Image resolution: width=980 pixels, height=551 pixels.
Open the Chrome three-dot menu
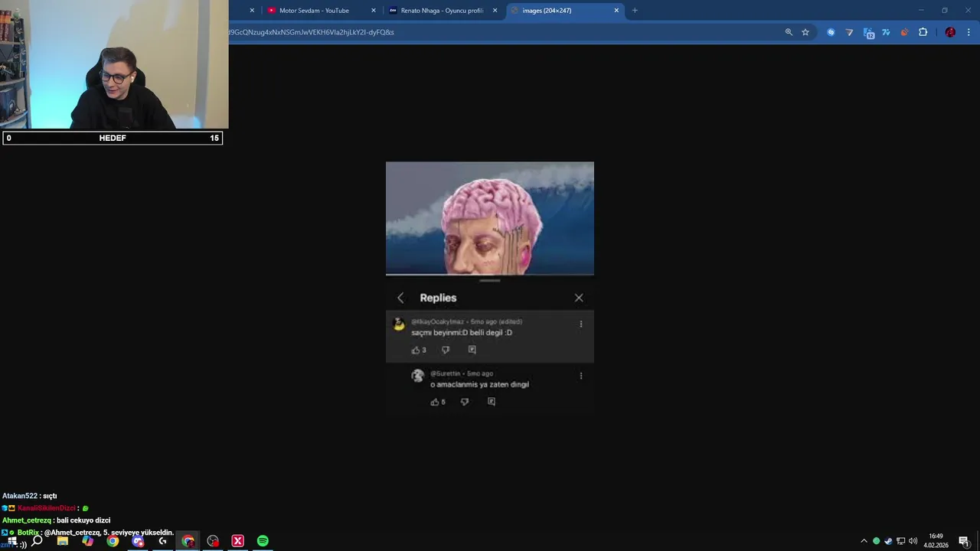[969, 32]
